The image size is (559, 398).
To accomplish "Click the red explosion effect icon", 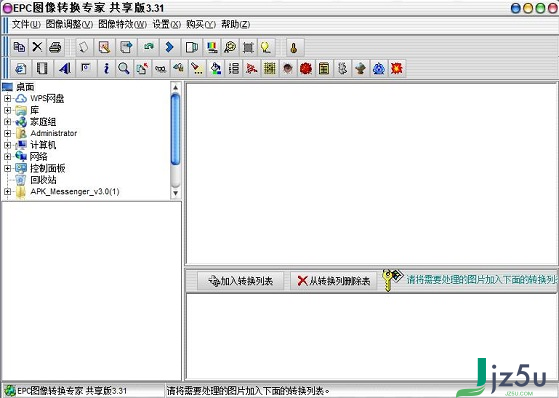I will point(396,68).
